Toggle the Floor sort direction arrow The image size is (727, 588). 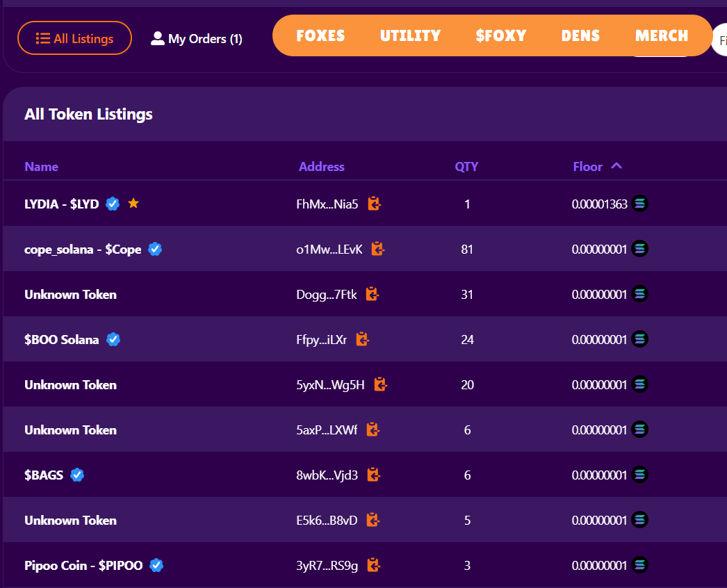point(616,166)
